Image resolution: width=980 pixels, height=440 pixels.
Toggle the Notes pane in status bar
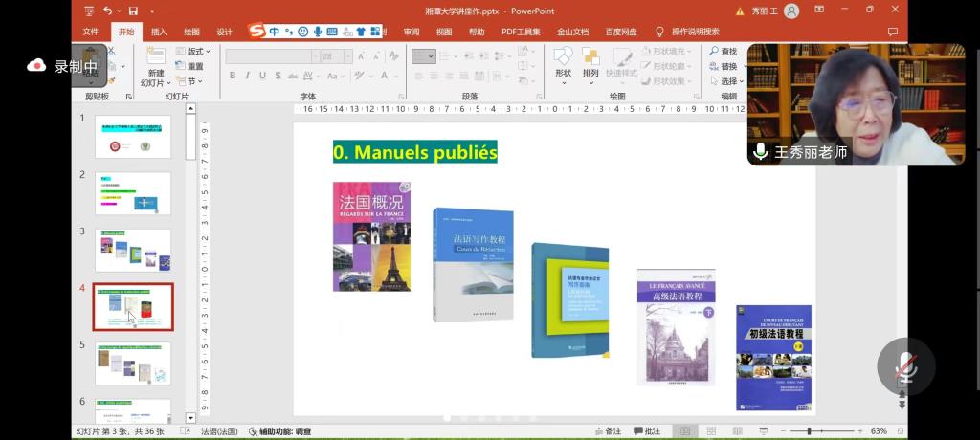pyautogui.click(x=607, y=431)
